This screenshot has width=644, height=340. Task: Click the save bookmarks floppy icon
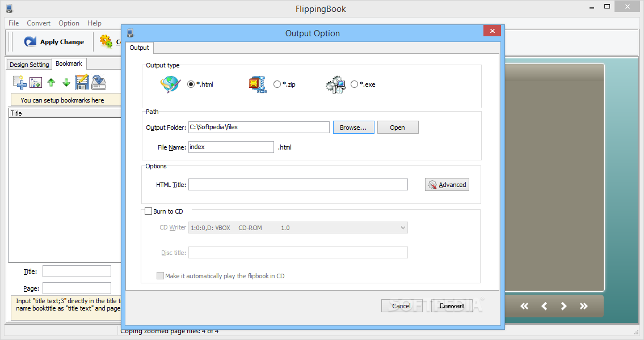tap(82, 82)
